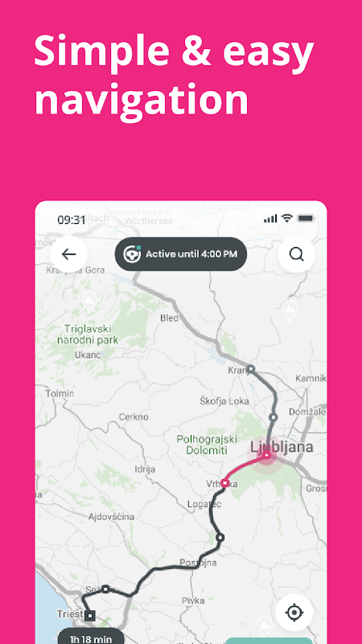Open the map search magnifier
This screenshot has width=362, height=644.
coord(296,254)
